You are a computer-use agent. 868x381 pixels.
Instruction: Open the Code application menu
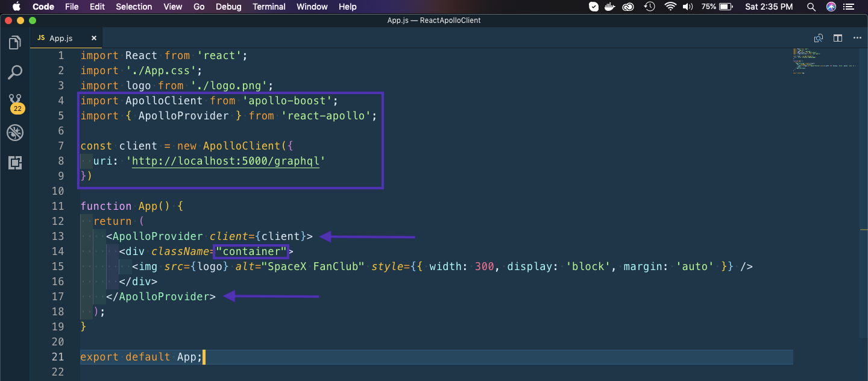(x=43, y=7)
